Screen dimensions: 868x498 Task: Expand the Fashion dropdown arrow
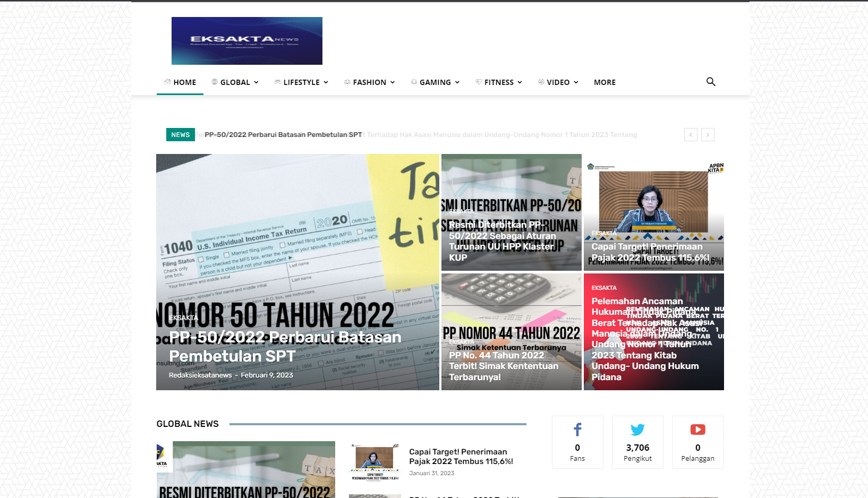(393, 82)
